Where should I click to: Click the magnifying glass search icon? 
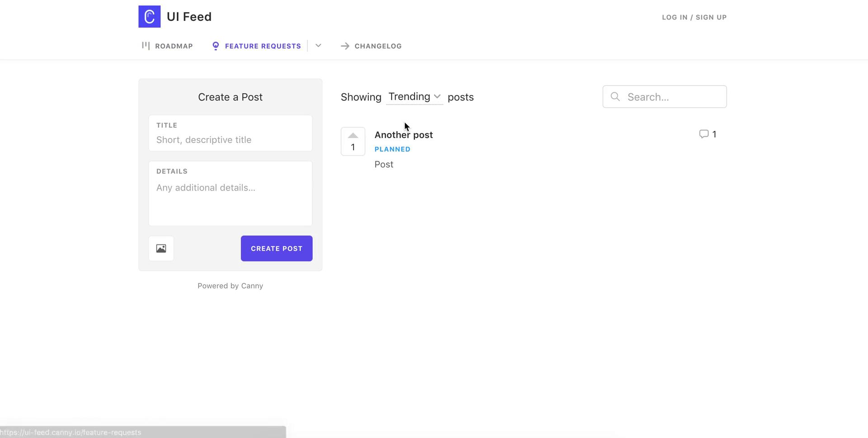click(615, 97)
